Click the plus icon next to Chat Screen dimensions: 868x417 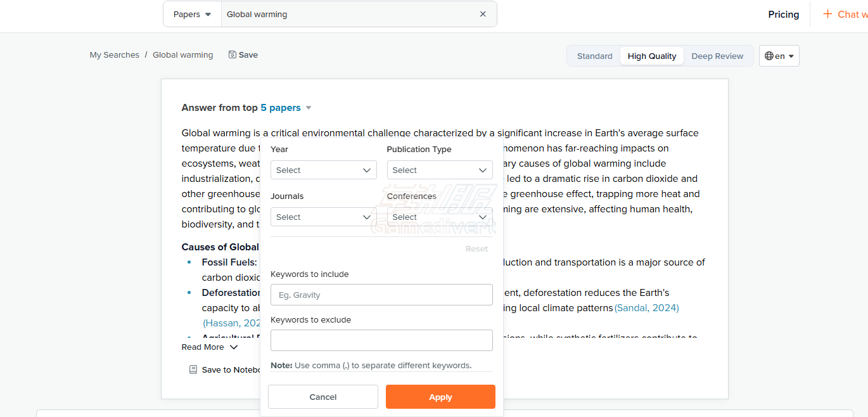[x=827, y=14]
